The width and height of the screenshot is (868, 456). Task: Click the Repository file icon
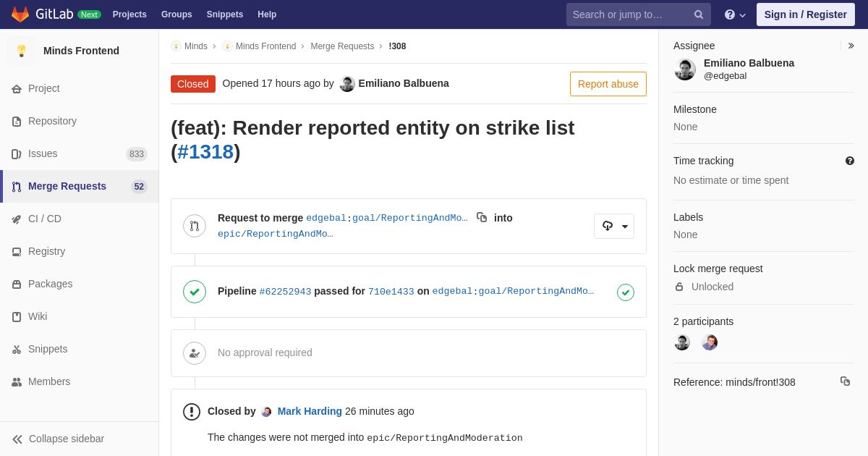17,122
